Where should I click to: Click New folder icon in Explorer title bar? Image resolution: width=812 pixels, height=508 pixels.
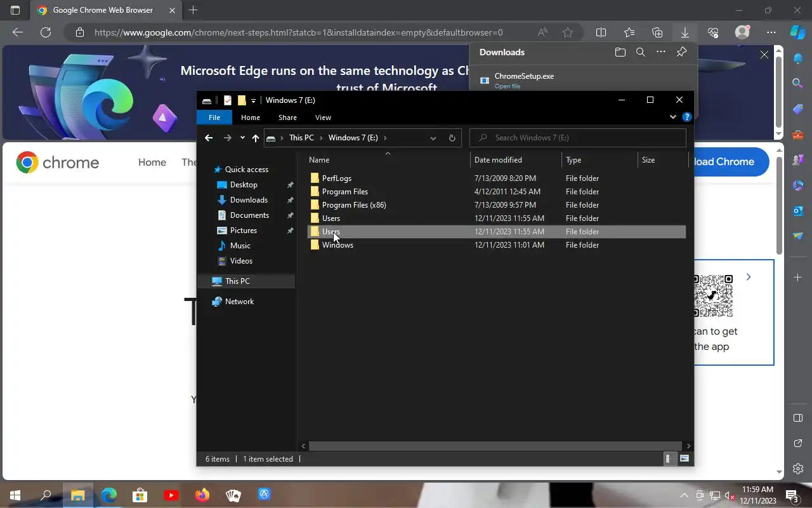pos(242,100)
